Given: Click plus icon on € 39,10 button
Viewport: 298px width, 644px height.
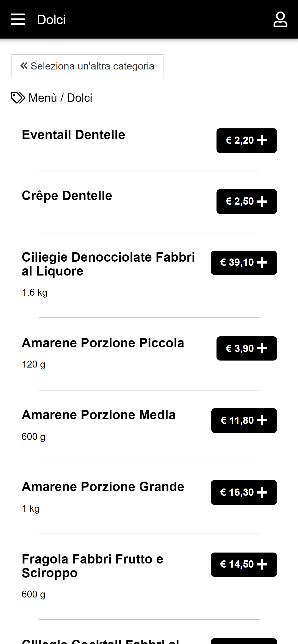Looking at the screenshot, I should point(262,263).
